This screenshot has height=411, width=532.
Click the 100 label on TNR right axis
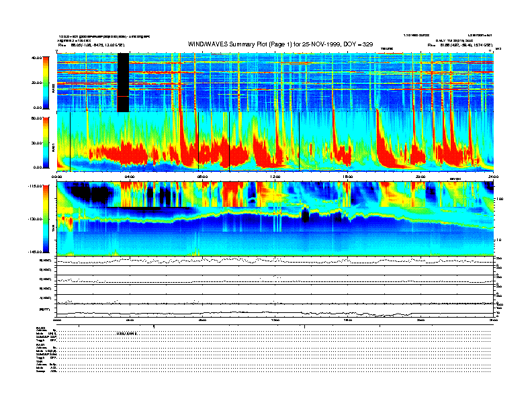500,199
